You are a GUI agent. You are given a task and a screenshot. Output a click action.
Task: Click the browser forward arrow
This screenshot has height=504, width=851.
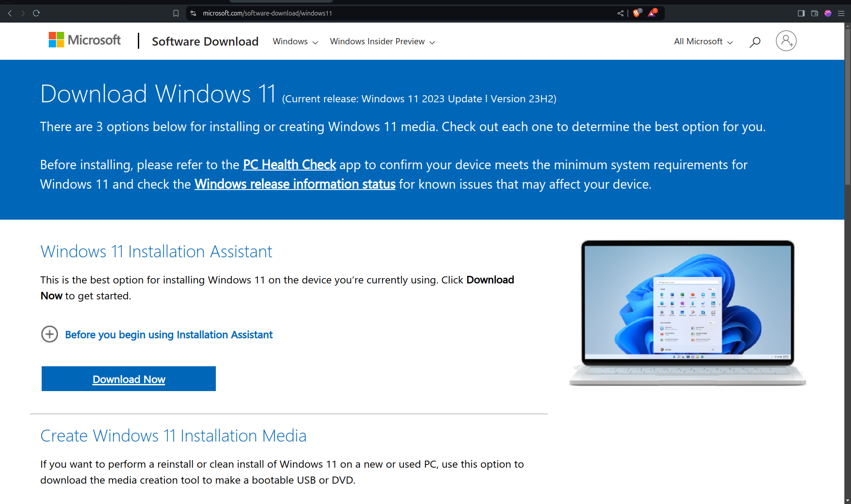coord(23,13)
